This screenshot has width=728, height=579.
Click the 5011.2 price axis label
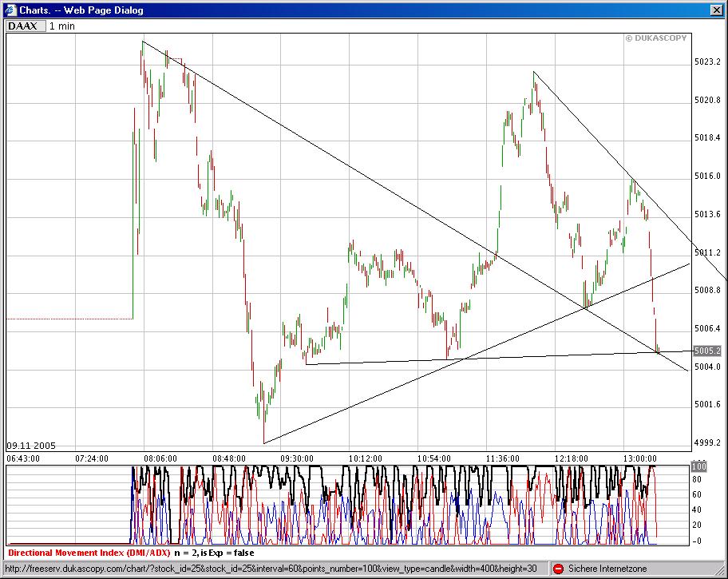(707, 252)
